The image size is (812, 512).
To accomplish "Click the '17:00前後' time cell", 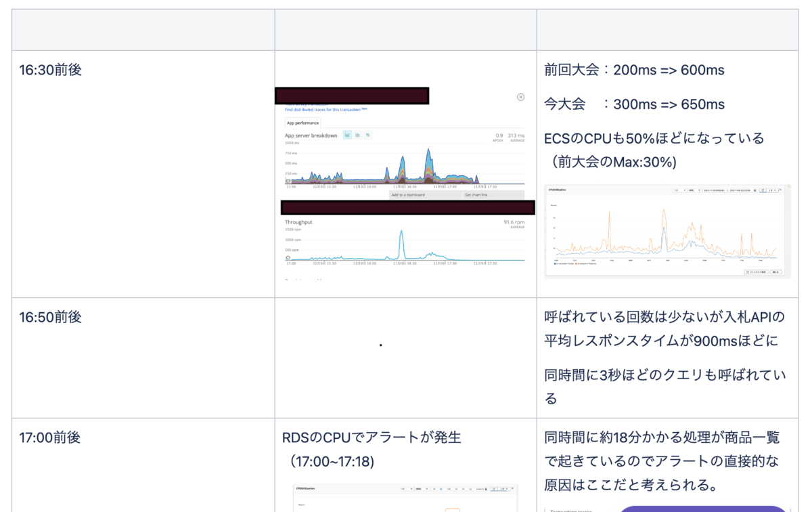I will click(x=50, y=438).
